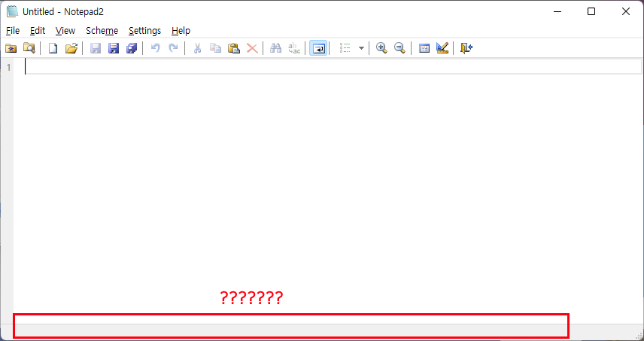Open the Settings menu
Image resolution: width=644 pixels, height=341 pixels.
(x=144, y=31)
